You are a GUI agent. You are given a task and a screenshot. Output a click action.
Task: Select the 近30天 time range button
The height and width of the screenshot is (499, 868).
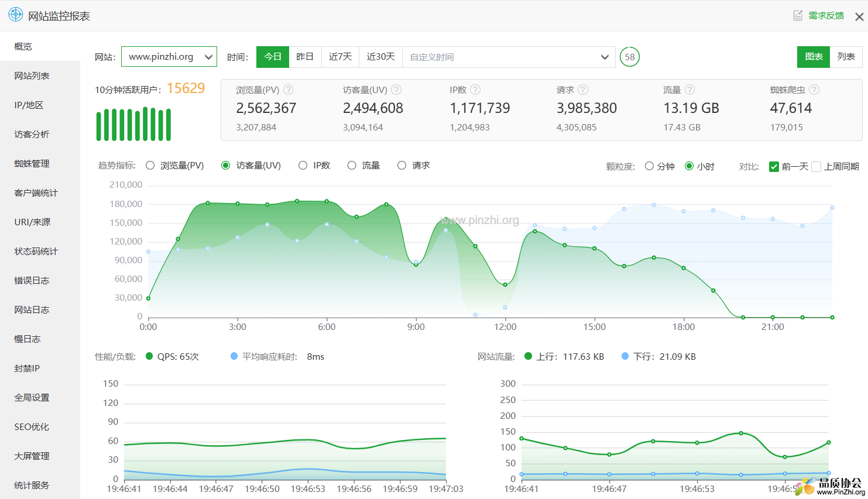tap(380, 57)
